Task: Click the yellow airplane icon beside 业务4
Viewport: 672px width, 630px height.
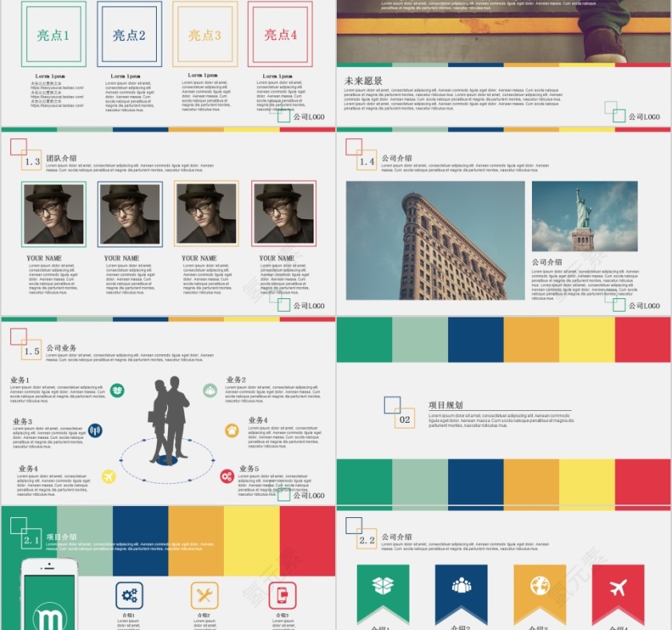Action: (x=109, y=476)
